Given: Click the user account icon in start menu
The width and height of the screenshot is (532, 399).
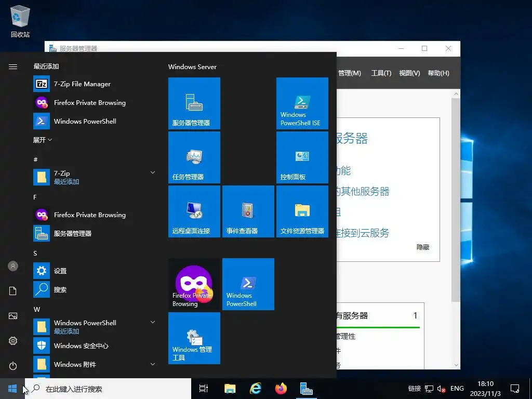Looking at the screenshot, I should pos(13,266).
